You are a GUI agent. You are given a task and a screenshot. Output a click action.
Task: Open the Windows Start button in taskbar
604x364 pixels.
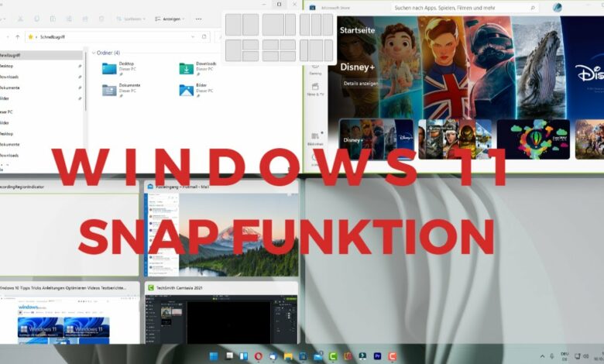(x=214, y=356)
